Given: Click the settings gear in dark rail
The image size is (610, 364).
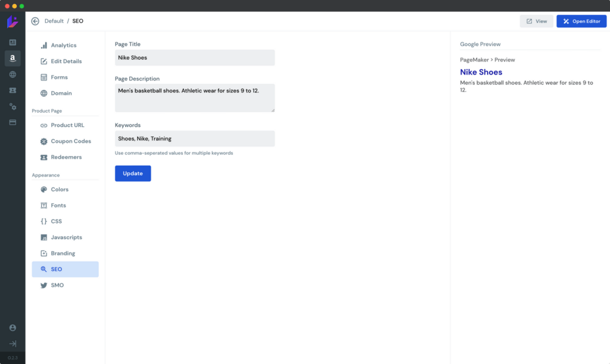Looking at the screenshot, I should click(13, 106).
